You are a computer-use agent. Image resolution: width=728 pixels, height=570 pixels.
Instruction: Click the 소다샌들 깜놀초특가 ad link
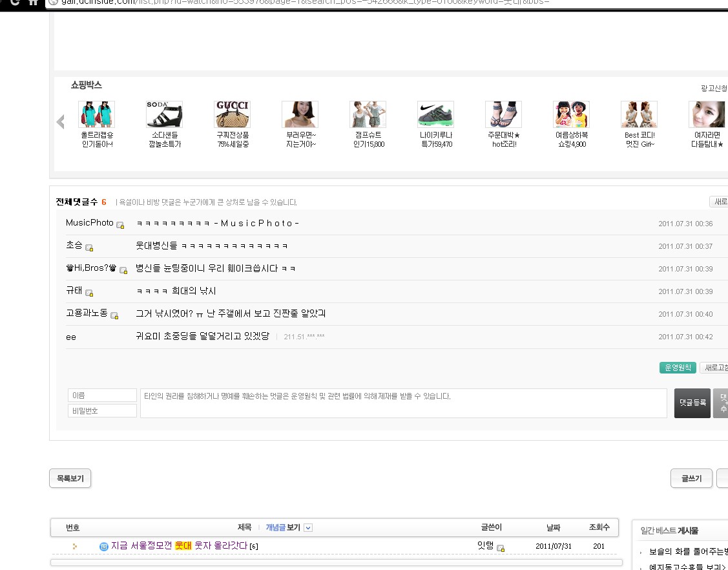(x=165, y=140)
